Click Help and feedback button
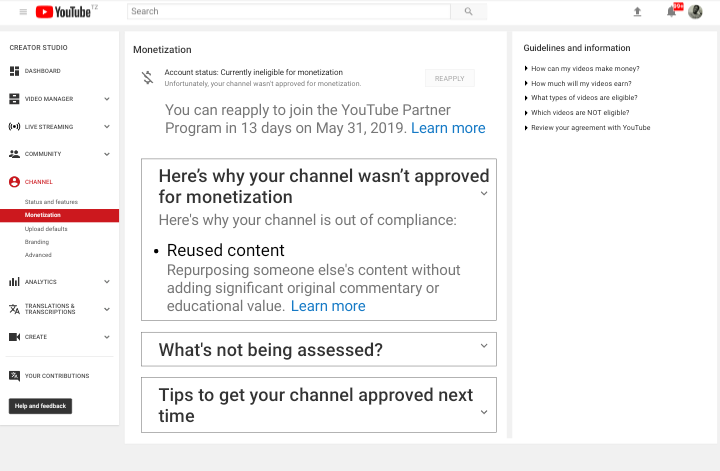This screenshot has height=471, width=720. pyautogui.click(x=40, y=406)
